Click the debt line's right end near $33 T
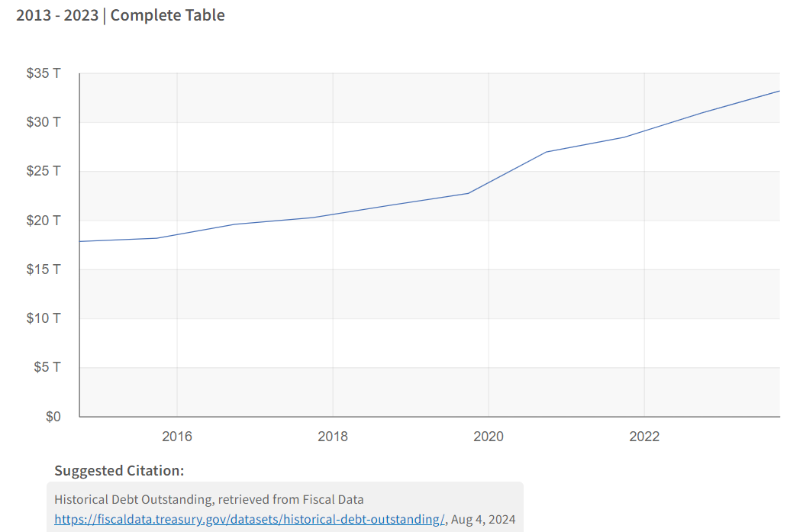The image size is (787, 532). [778, 91]
